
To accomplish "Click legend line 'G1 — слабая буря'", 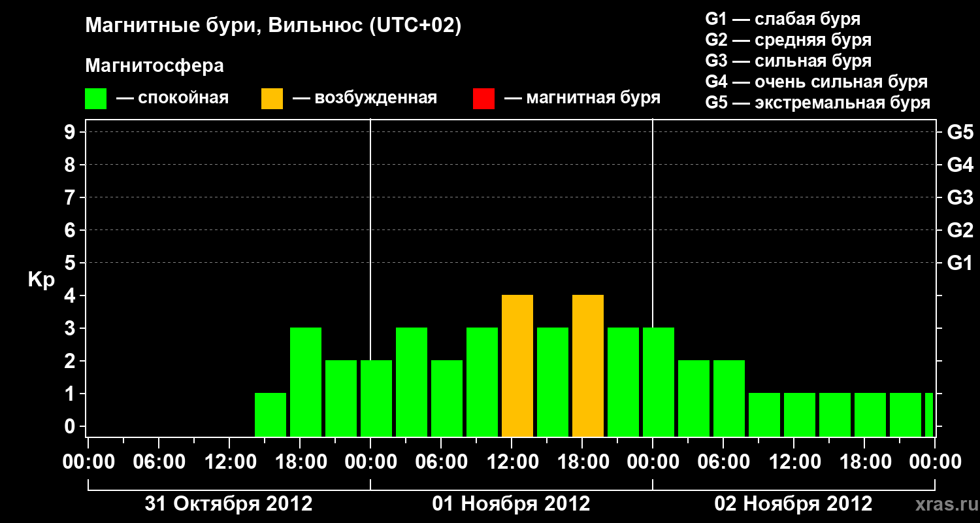I will [x=783, y=19].
